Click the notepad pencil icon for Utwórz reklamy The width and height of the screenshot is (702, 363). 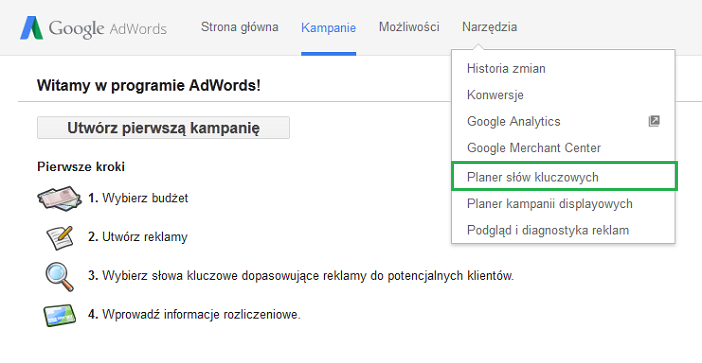click(60, 237)
